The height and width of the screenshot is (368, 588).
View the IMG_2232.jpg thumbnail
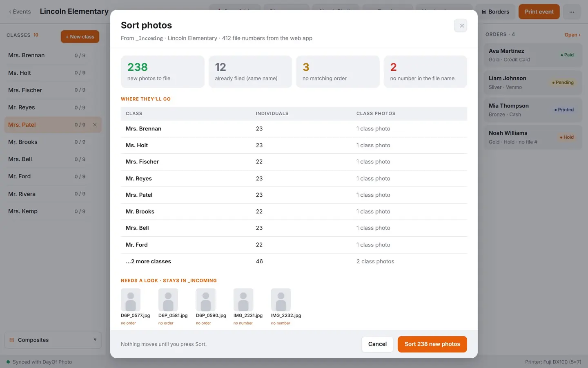pyautogui.click(x=281, y=300)
